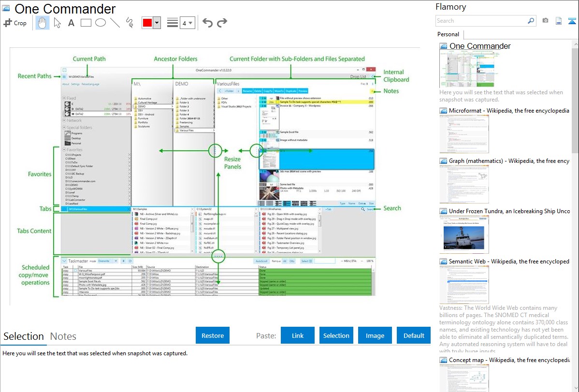
Task: Switch to the Selection tab
Action: (24, 336)
